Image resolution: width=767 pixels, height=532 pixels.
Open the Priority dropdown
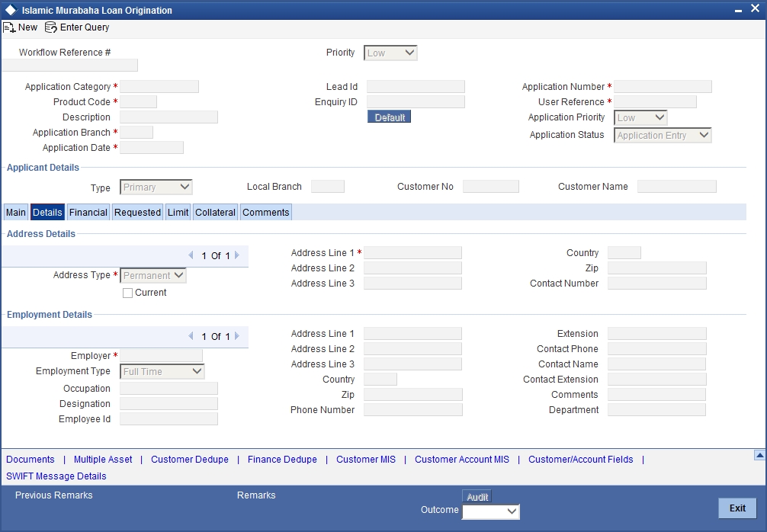[390, 53]
